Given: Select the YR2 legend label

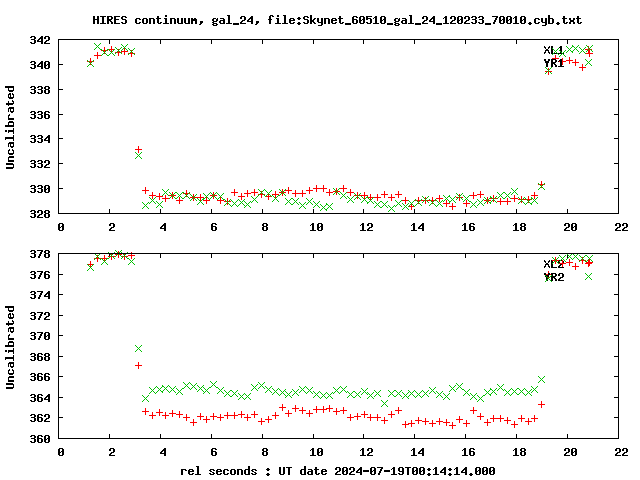Looking at the screenshot, I should 553,277.
